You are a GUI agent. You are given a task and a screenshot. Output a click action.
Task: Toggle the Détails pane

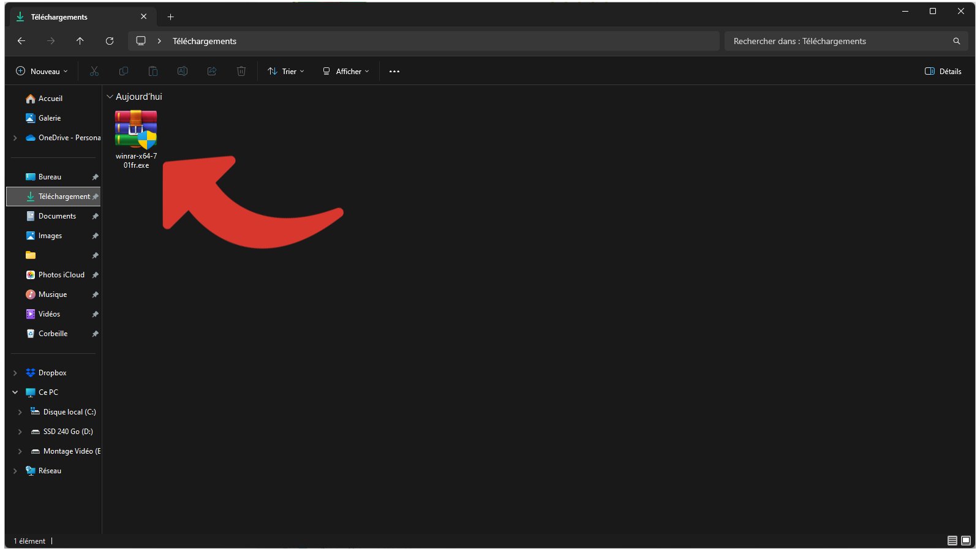[943, 72]
